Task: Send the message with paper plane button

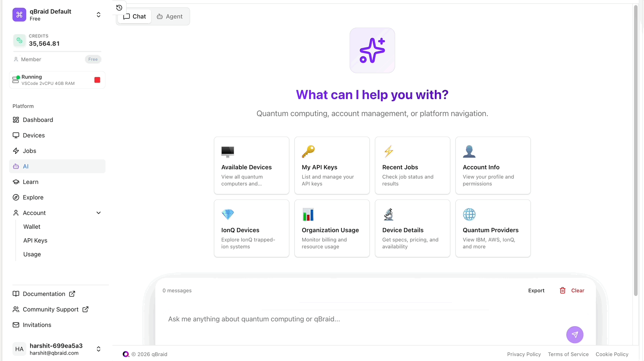Action: (x=575, y=335)
